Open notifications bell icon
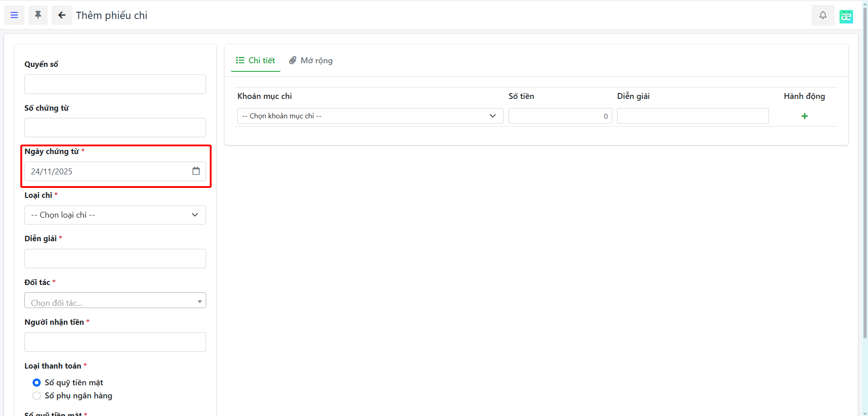The height and width of the screenshot is (416, 868). point(823,15)
